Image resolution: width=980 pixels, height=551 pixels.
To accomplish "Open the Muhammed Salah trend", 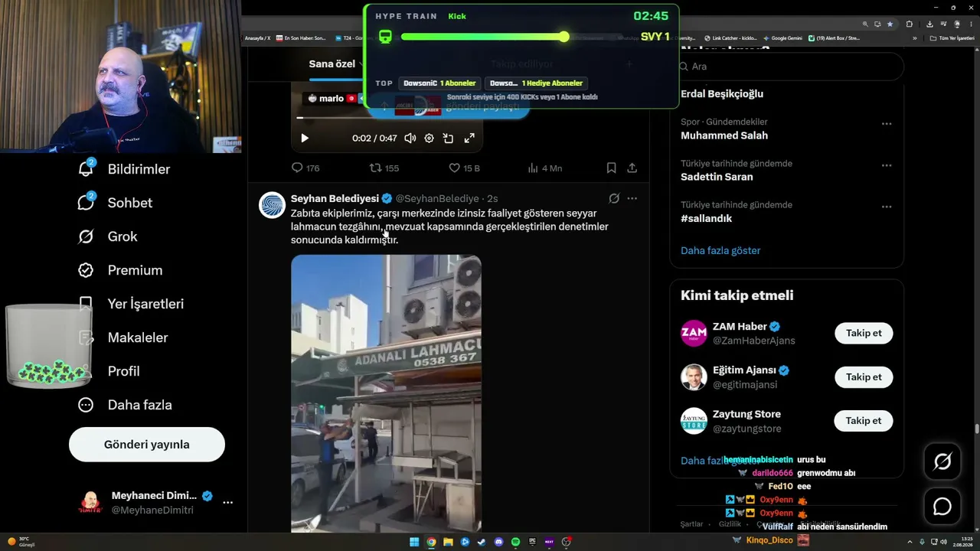I will tap(724, 135).
